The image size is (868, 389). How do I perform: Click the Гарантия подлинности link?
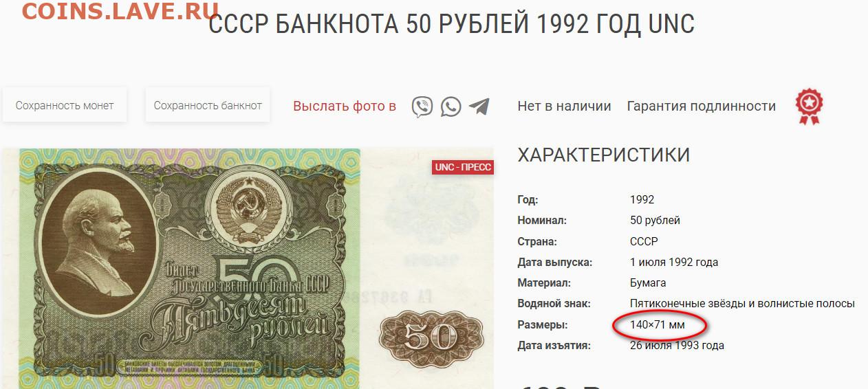pyautogui.click(x=702, y=106)
